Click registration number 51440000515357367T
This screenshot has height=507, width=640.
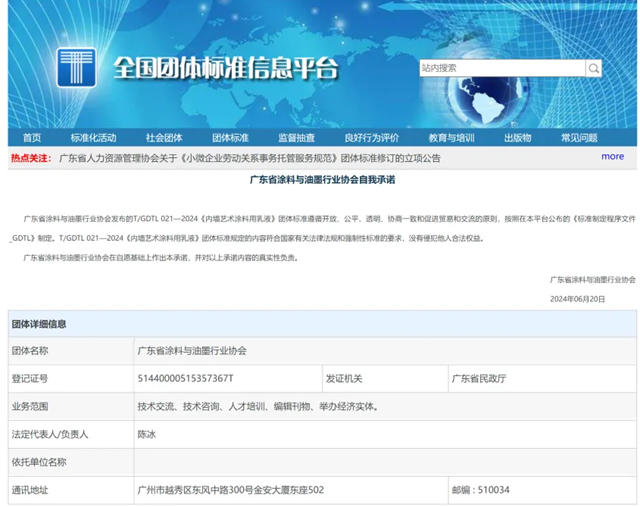(185, 378)
